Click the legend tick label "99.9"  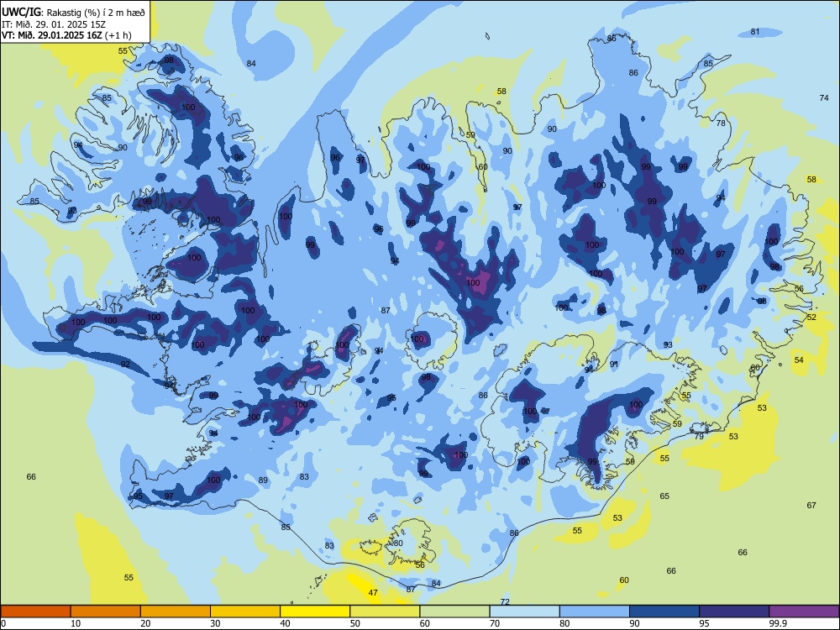coord(778,623)
